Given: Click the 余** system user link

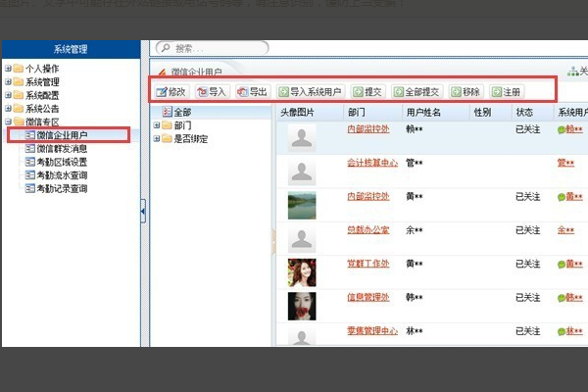Looking at the screenshot, I should coord(565,230).
